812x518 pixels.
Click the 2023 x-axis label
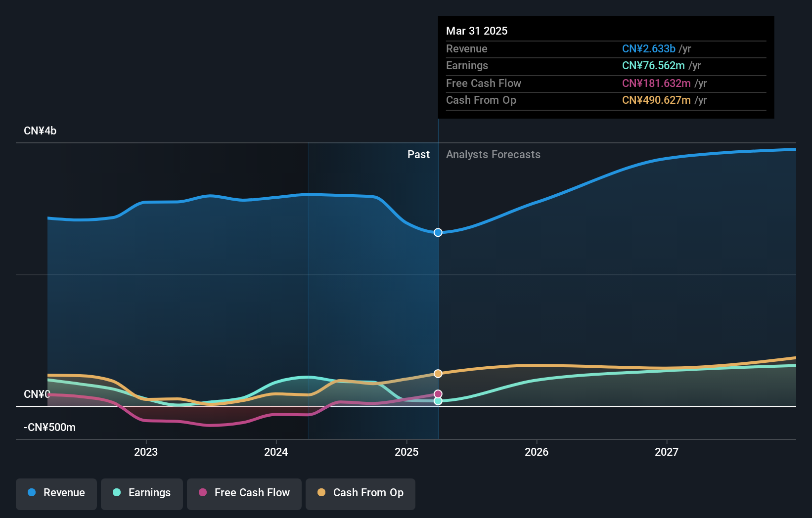[x=146, y=452]
